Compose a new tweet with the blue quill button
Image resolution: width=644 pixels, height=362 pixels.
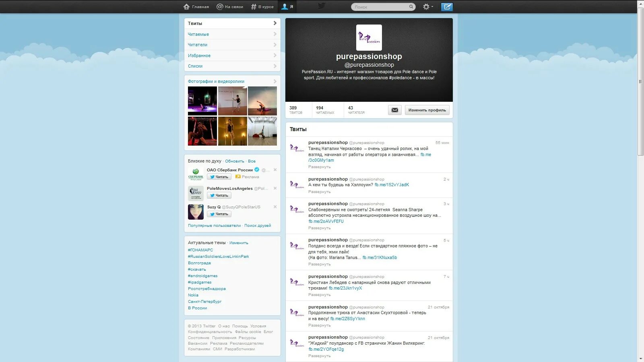(447, 7)
